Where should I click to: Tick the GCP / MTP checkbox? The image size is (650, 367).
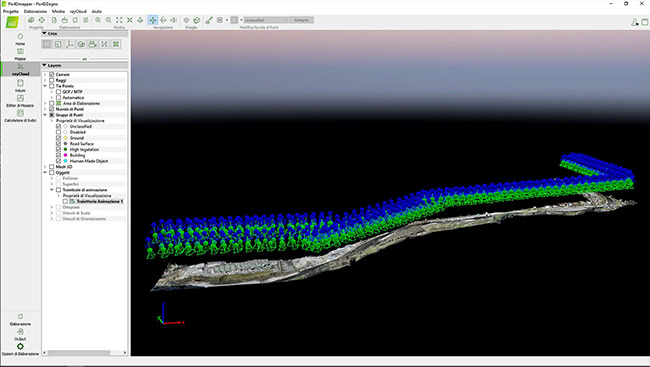58,92
